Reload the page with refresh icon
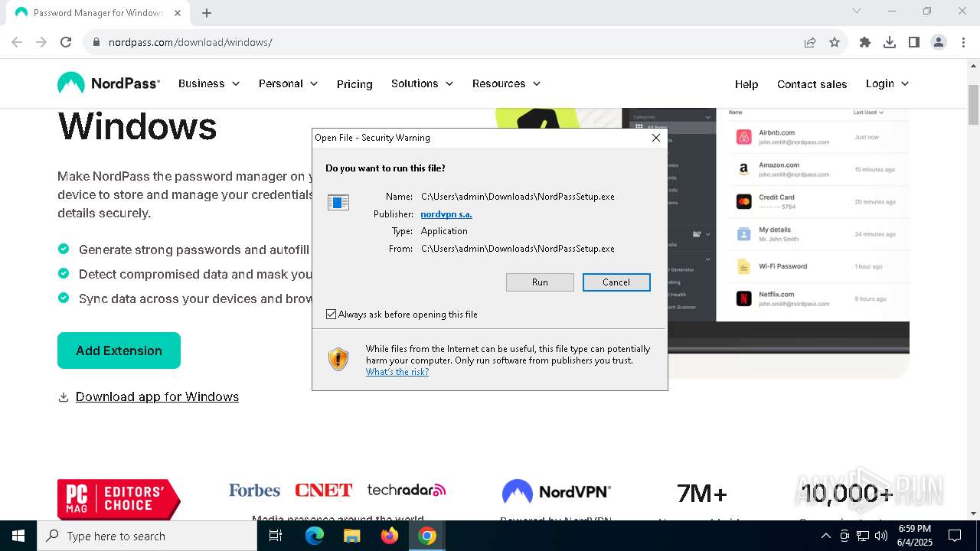Viewport: 980px width, 551px height. click(66, 42)
